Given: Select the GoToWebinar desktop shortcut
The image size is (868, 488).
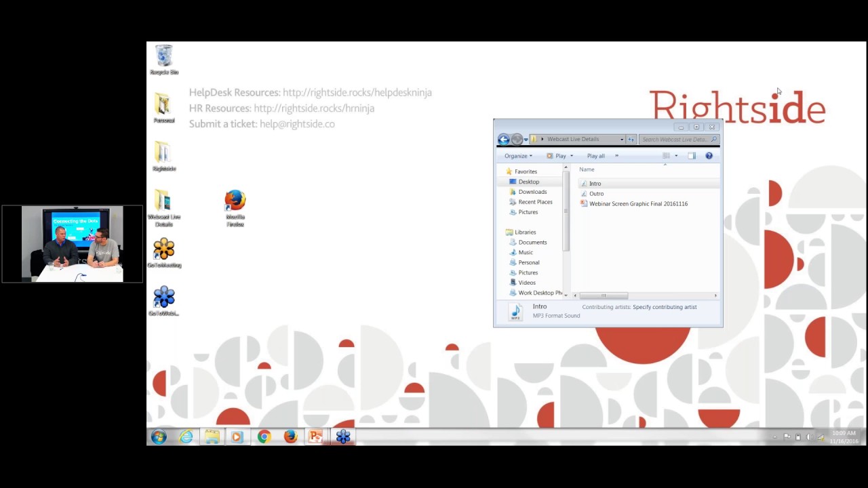Looking at the screenshot, I should (x=163, y=302).
